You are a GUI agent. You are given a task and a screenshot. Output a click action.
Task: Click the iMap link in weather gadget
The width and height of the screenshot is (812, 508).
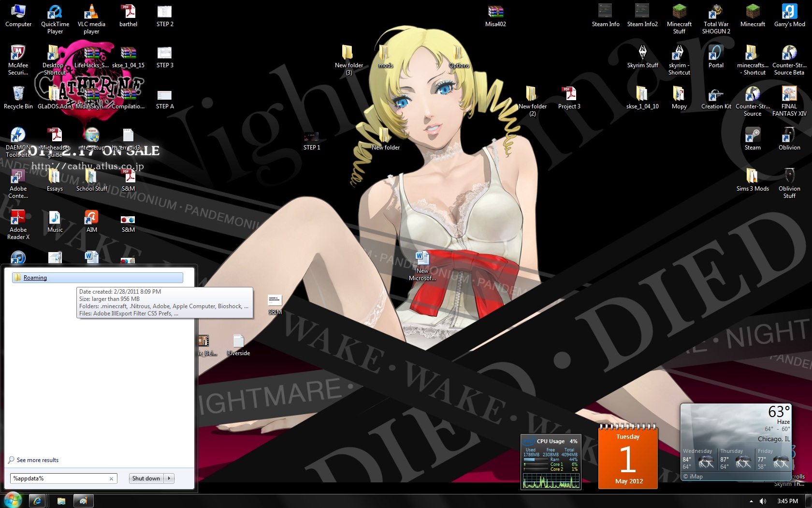[x=693, y=477]
